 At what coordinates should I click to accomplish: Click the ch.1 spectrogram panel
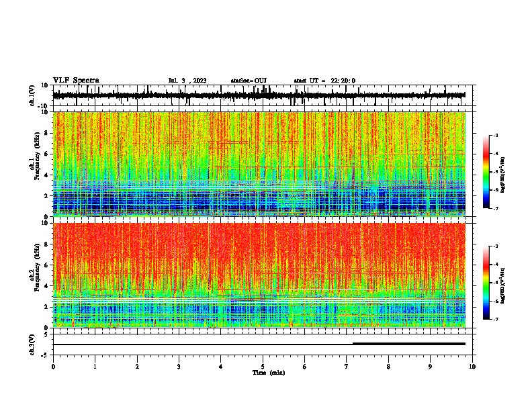[259, 164]
